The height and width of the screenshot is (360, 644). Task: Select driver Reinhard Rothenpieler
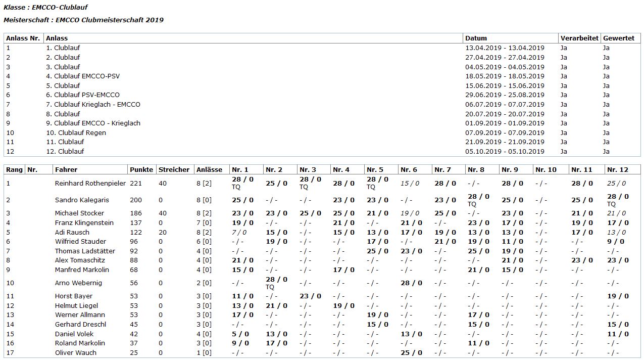90,184
